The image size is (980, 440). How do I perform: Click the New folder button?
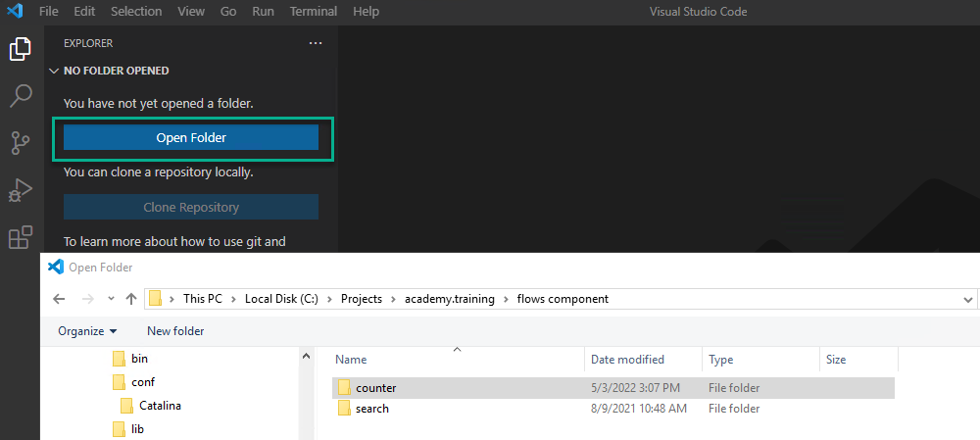tap(175, 331)
